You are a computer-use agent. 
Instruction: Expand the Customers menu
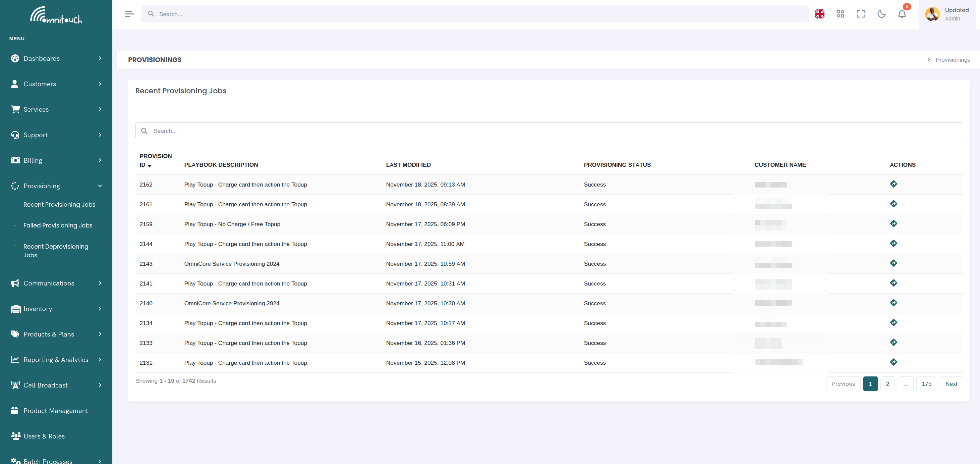coord(39,84)
